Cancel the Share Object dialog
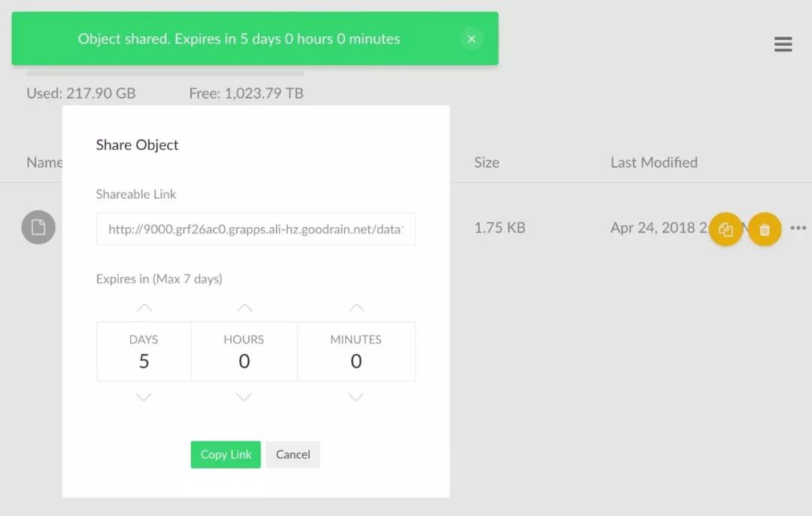Viewport: 812px width, 516px height. click(293, 454)
